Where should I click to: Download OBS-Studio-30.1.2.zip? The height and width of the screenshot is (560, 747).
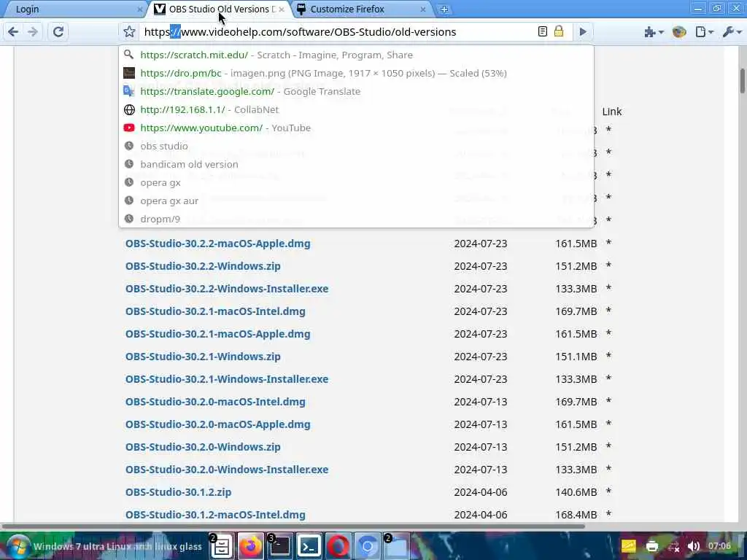pyautogui.click(x=178, y=492)
